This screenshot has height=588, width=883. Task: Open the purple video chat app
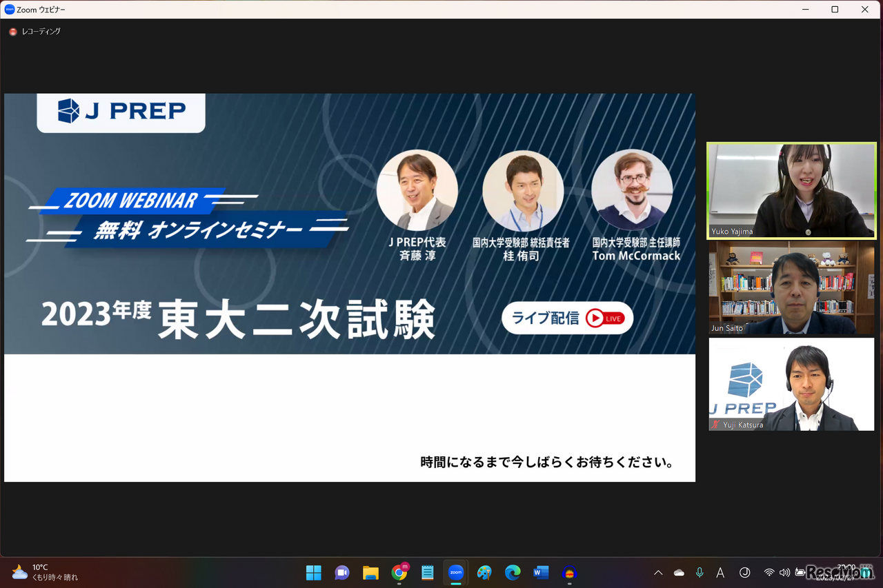pyautogui.click(x=342, y=573)
